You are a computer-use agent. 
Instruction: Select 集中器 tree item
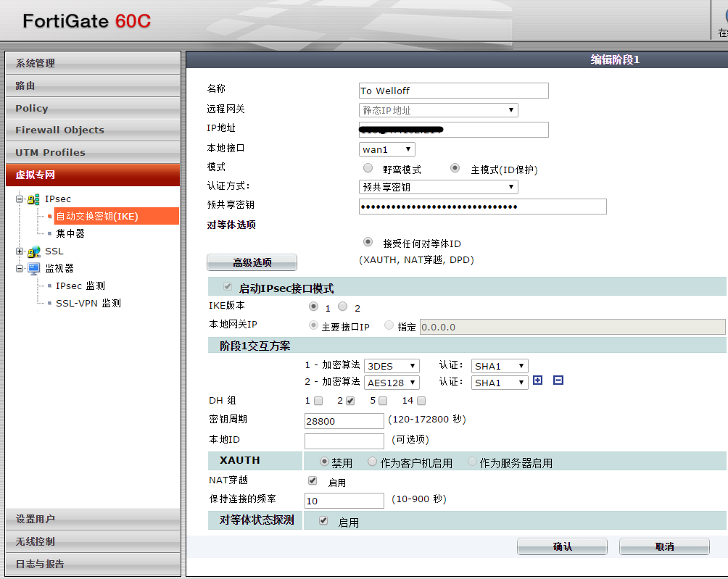tap(70, 233)
